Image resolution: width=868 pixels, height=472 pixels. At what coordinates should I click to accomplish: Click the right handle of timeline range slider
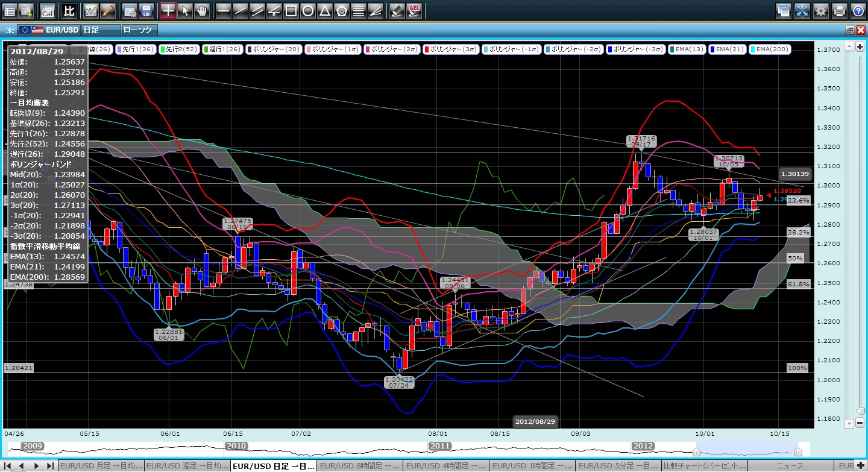[798, 452]
